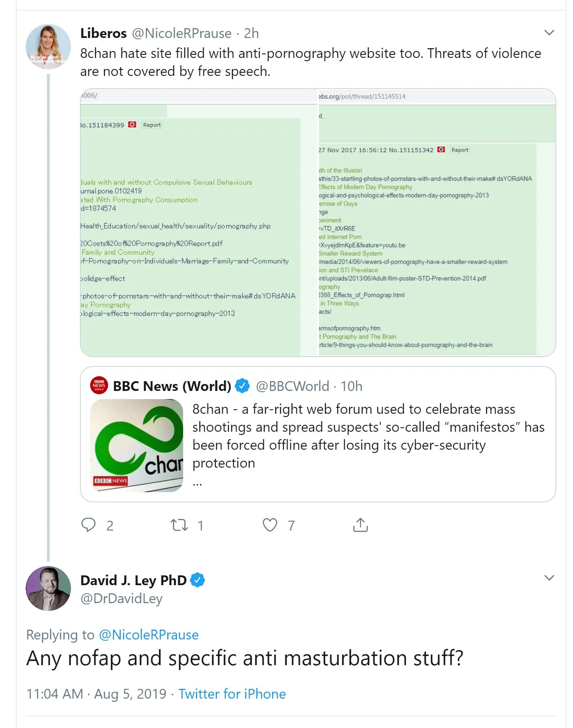This screenshot has height=728, width=573.
Task: Click the Liberos display name
Action: [x=103, y=33]
